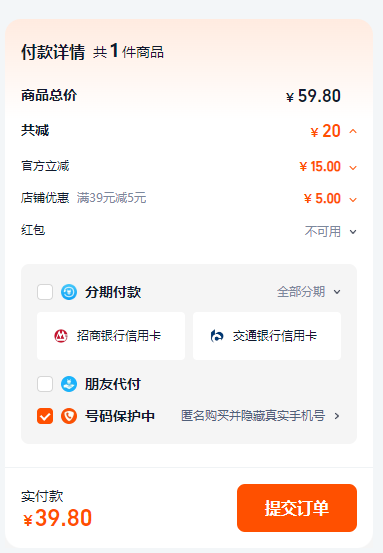Open the 全部分期 installment dropdown
The width and height of the screenshot is (383, 553).
click(309, 292)
